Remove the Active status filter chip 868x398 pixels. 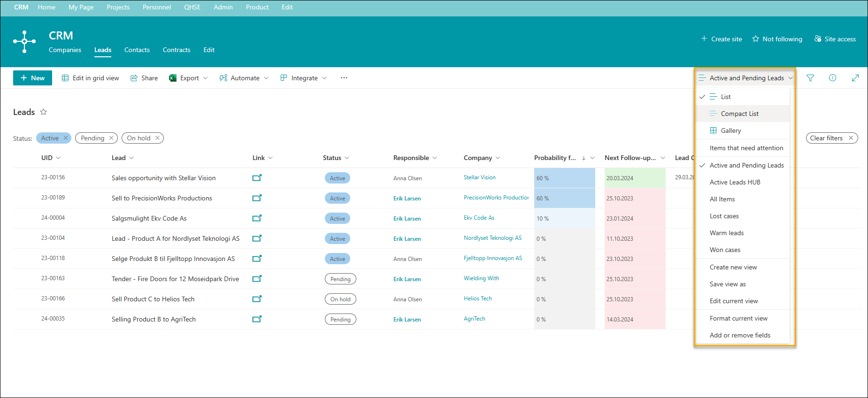click(66, 138)
